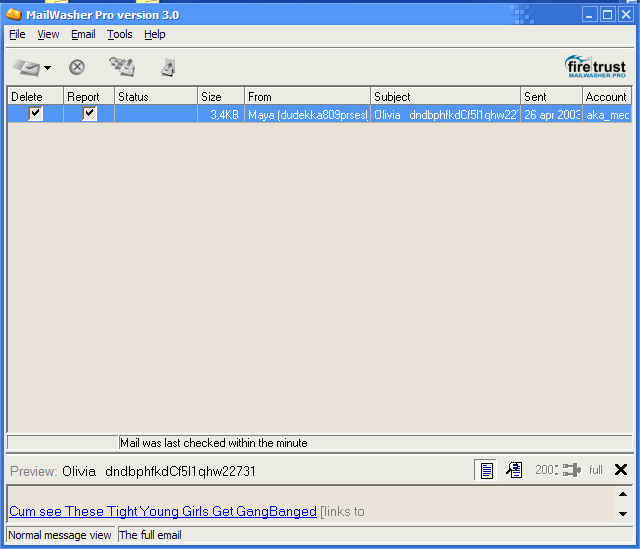Sort by the Delete column header
Viewport: 640px width, 549px height.
(x=36, y=97)
